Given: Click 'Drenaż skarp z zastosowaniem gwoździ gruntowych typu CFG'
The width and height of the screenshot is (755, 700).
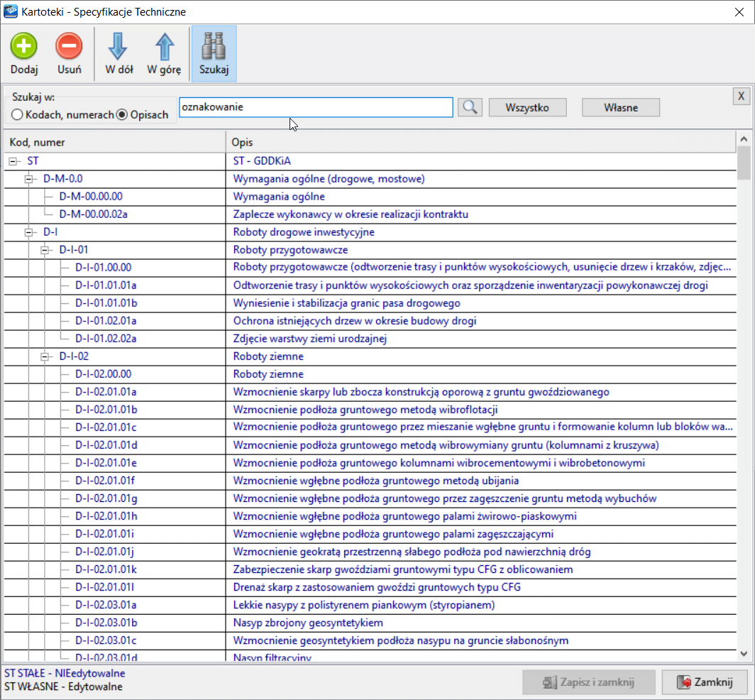Looking at the screenshot, I should 377,587.
